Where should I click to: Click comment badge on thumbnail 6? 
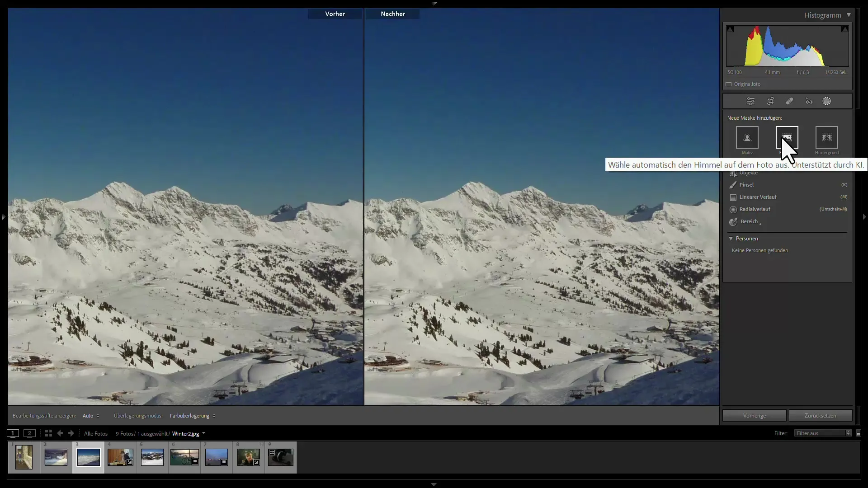tap(195, 462)
